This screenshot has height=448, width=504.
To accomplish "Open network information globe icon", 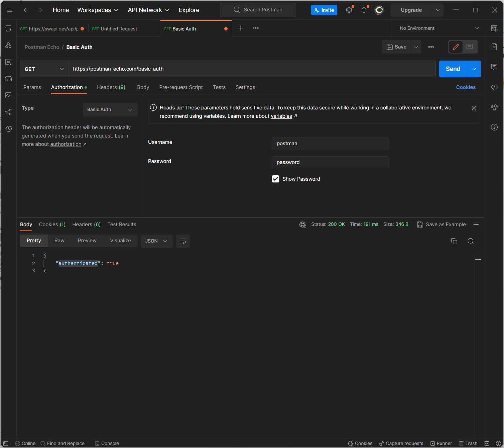I will (x=303, y=225).
